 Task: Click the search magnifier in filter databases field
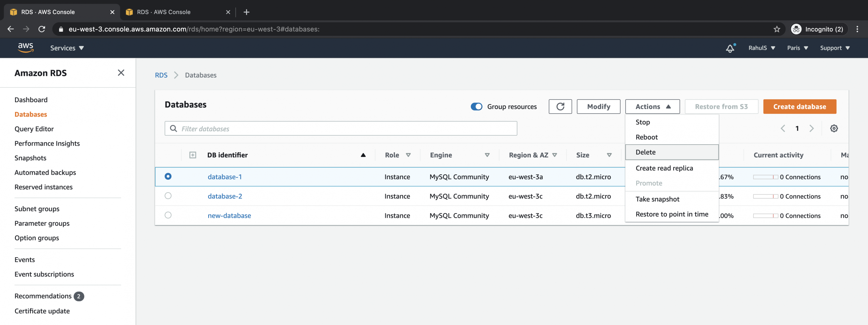tap(173, 129)
